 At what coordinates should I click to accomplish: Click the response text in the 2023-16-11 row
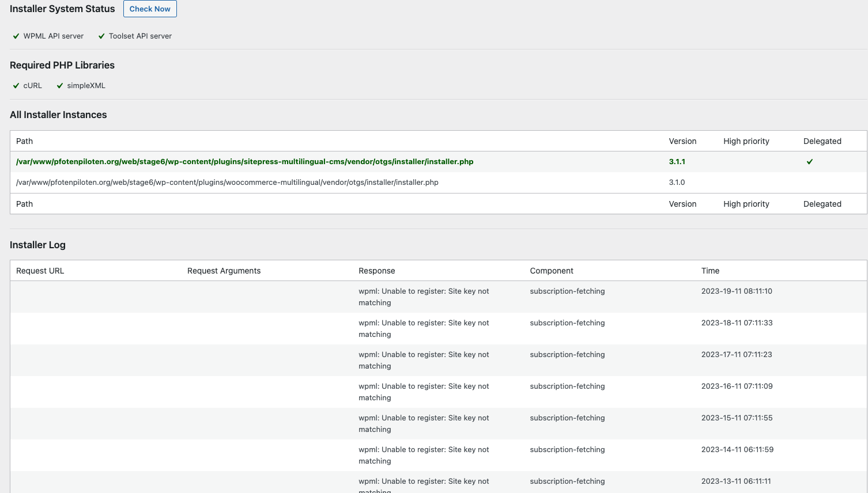pos(424,392)
